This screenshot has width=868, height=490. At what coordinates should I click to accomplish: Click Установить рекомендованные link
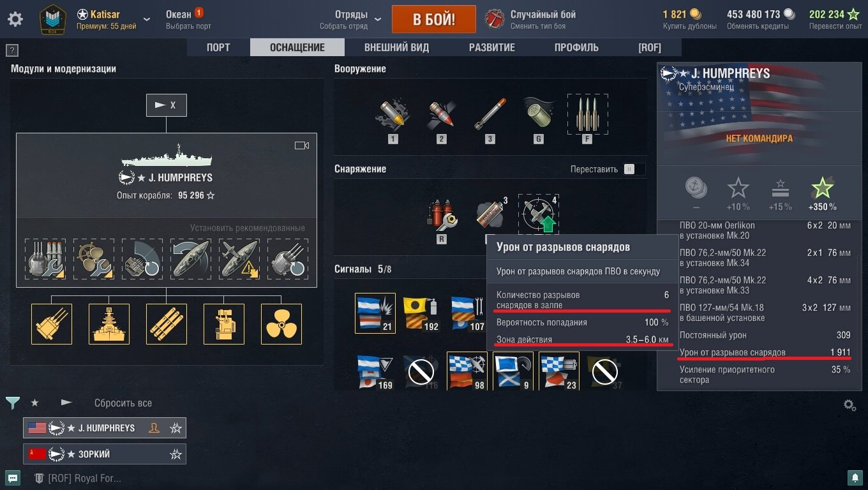pos(248,228)
